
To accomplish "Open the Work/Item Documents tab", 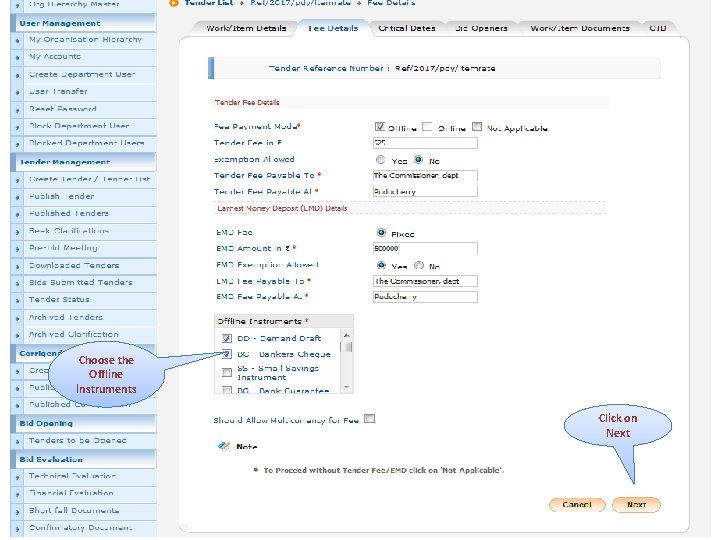I will click(579, 28).
